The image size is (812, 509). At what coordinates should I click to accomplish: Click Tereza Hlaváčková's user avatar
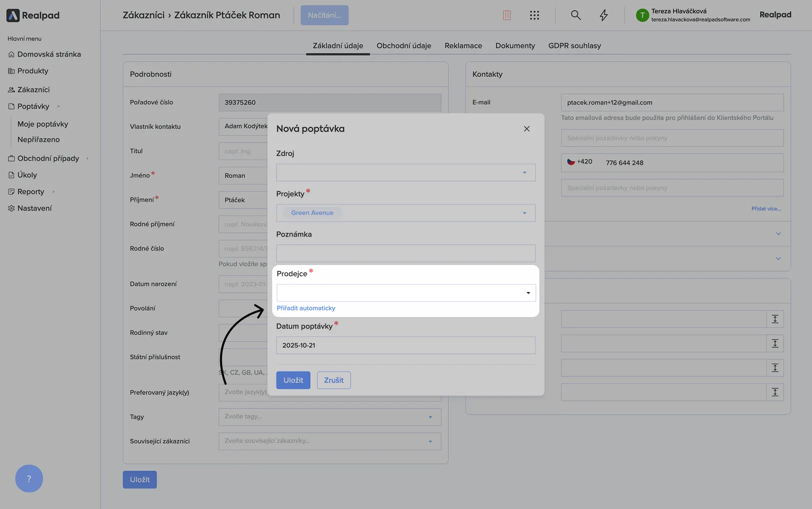pos(642,15)
